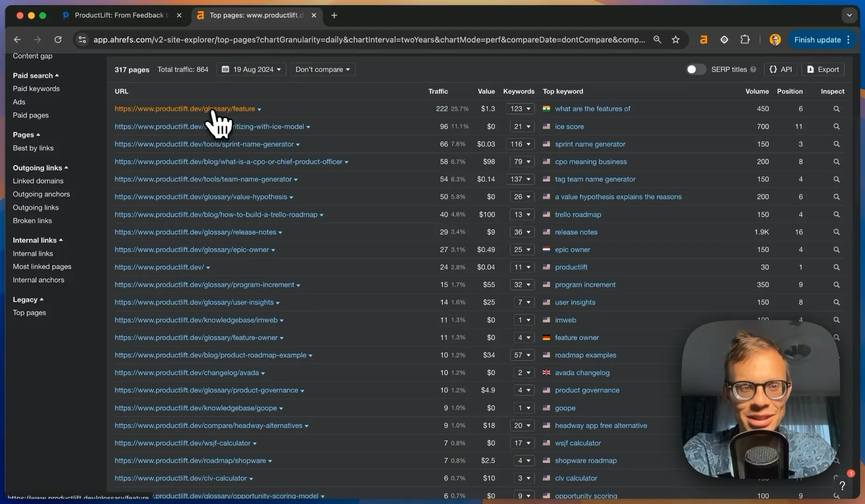Collapse the Paid search sidebar section
The width and height of the screenshot is (865, 504).
point(35,76)
